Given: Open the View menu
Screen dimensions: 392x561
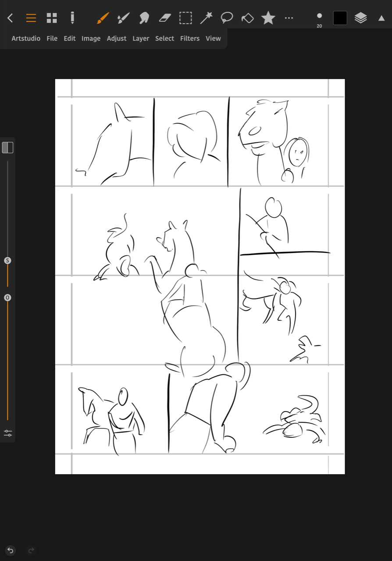Looking at the screenshot, I should [213, 39].
